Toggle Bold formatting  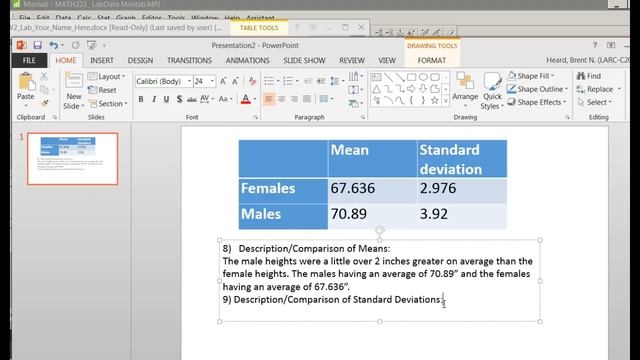pos(141,99)
